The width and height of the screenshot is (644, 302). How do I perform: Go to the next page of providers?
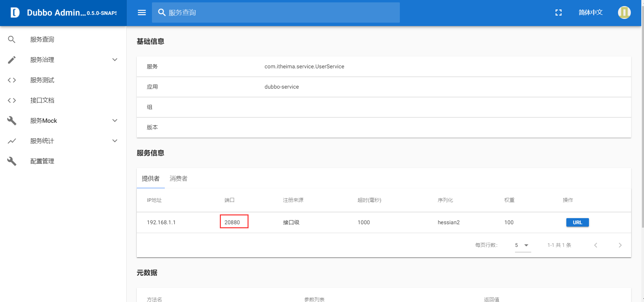620,245
